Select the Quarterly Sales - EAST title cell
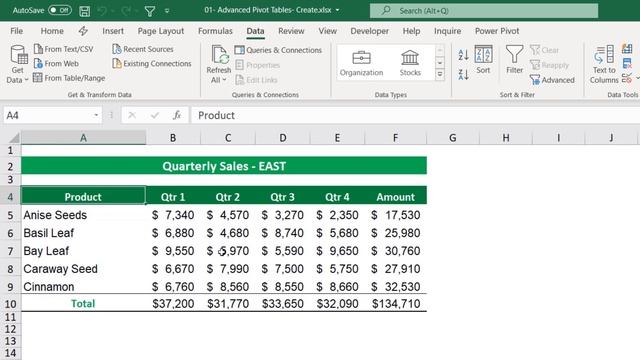 click(x=224, y=166)
